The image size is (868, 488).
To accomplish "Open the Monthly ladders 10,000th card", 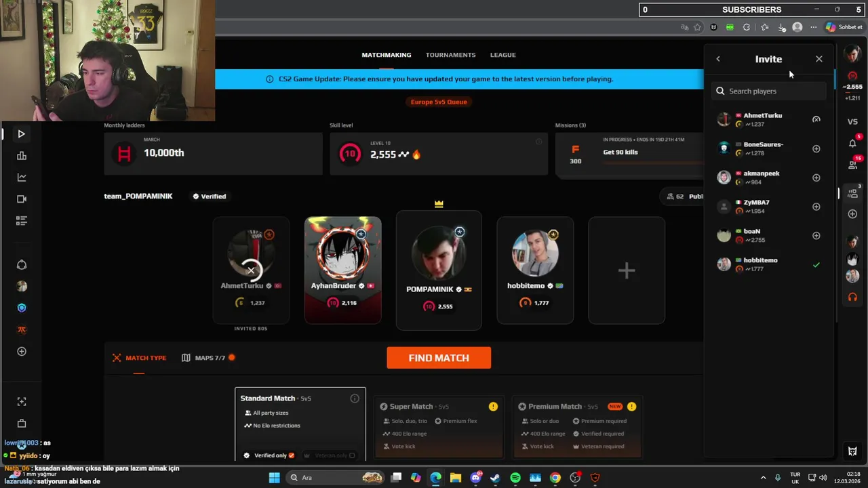I will pos(213,154).
